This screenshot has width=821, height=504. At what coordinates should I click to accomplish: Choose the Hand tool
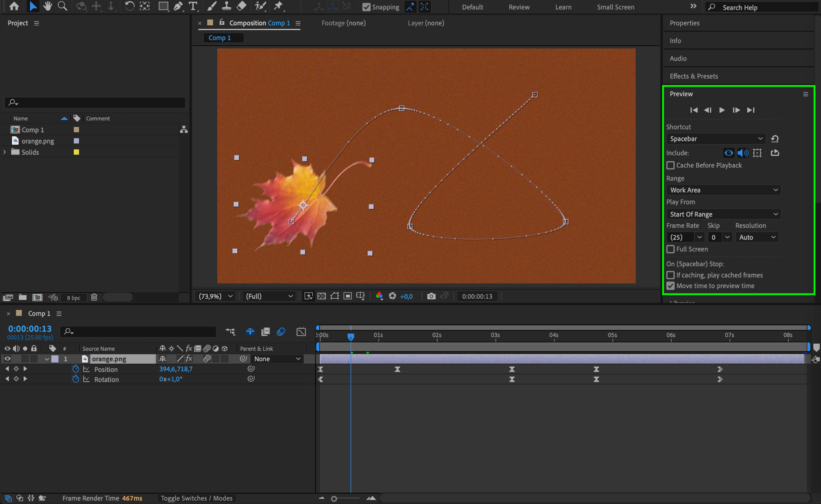point(48,6)
